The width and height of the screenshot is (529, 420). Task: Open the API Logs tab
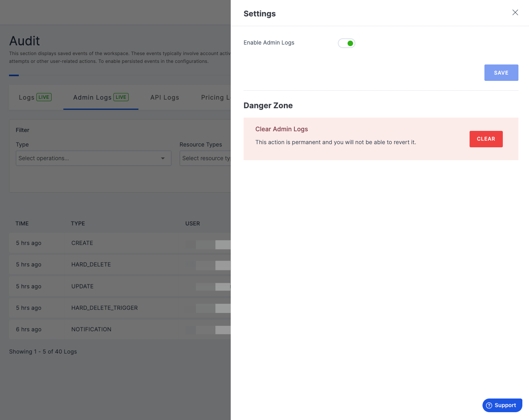[x=165, y=97]
